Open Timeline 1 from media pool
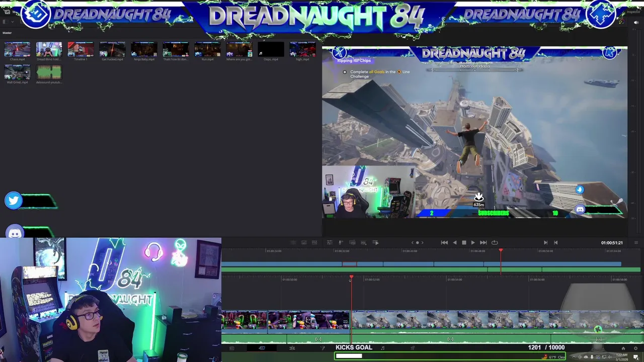Image resolution: width=644 pixels, height=362 pixels. pos(80,50)
